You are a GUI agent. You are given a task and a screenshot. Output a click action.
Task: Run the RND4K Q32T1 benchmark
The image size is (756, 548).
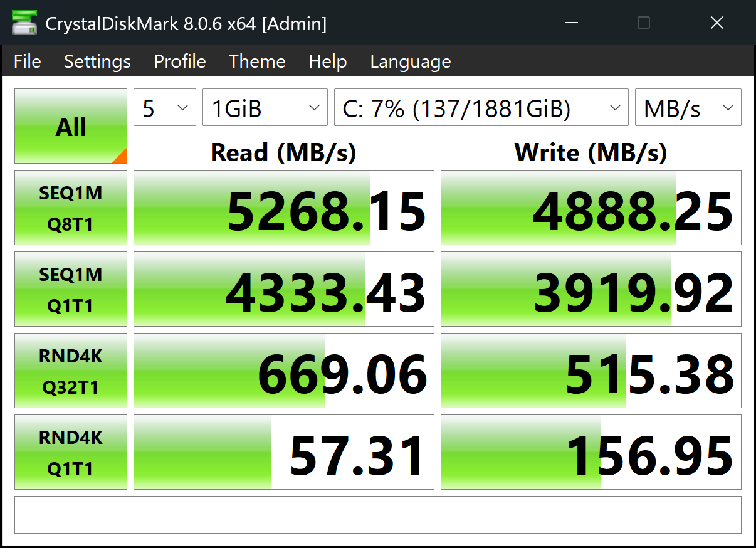(x=71, y=371)
